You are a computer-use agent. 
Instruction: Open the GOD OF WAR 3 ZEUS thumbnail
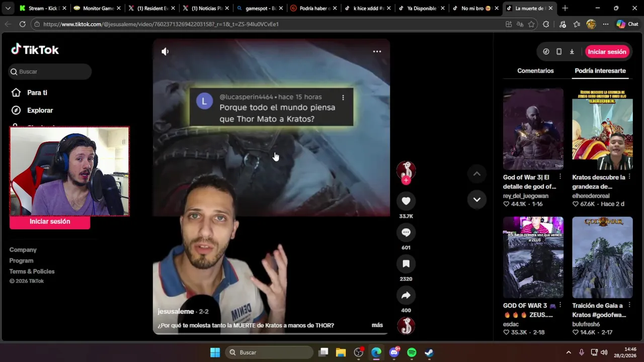click(x=533, y=257)
